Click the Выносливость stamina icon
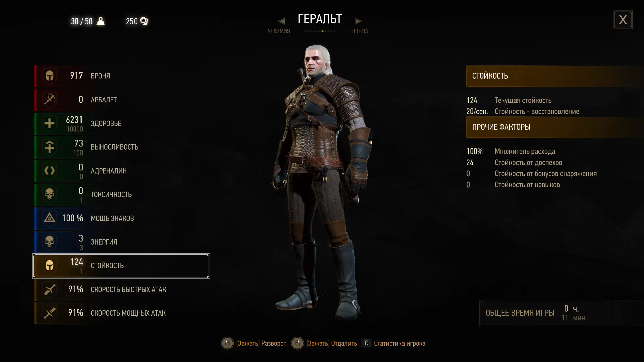 tap(50, 147)
